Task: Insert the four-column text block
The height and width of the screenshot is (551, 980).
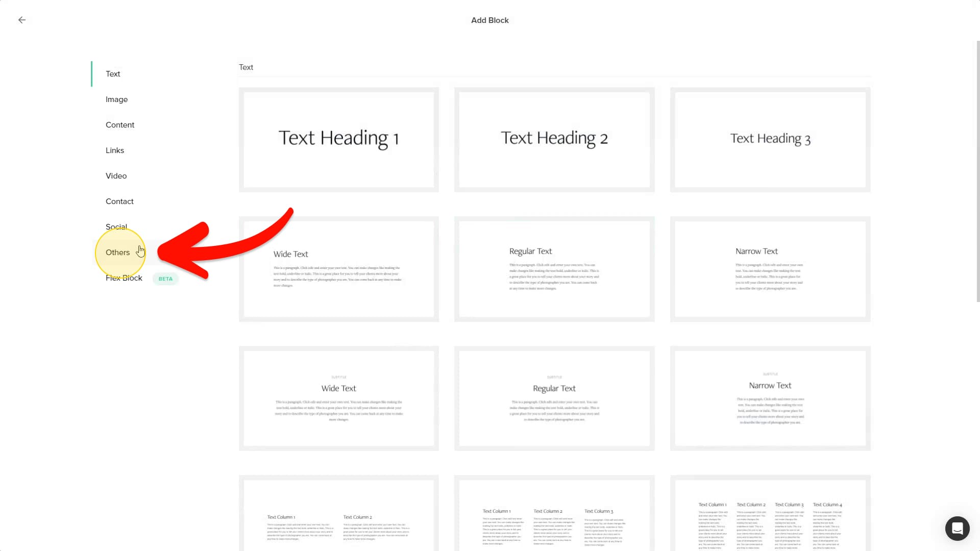Action: tap(770, 513)
